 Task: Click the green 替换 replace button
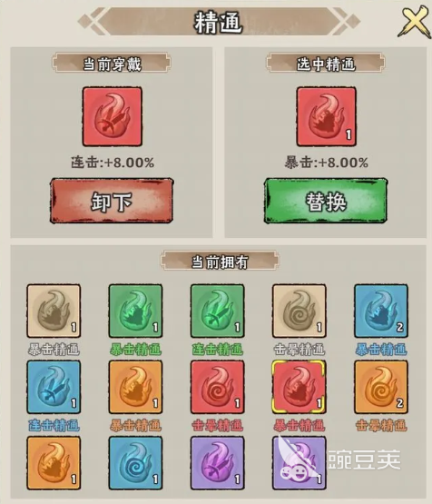coord(326,201)
